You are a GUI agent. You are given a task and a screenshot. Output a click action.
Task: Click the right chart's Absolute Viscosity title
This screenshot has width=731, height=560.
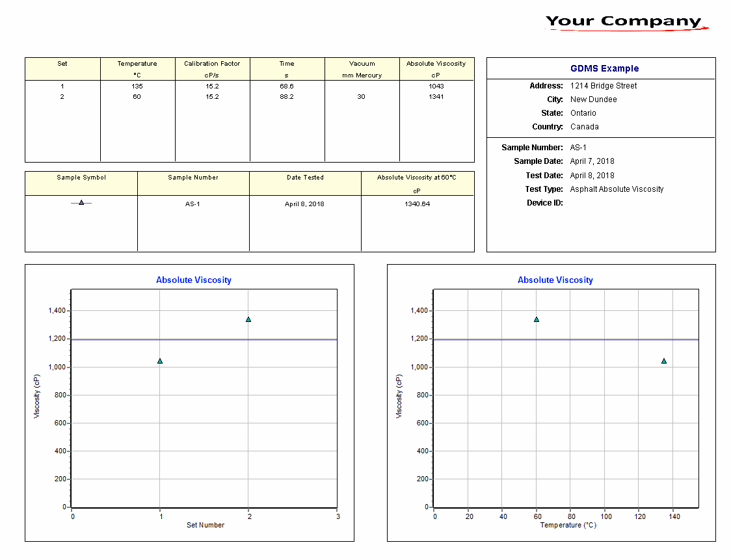pyautogui.click(x=555, y=280)
